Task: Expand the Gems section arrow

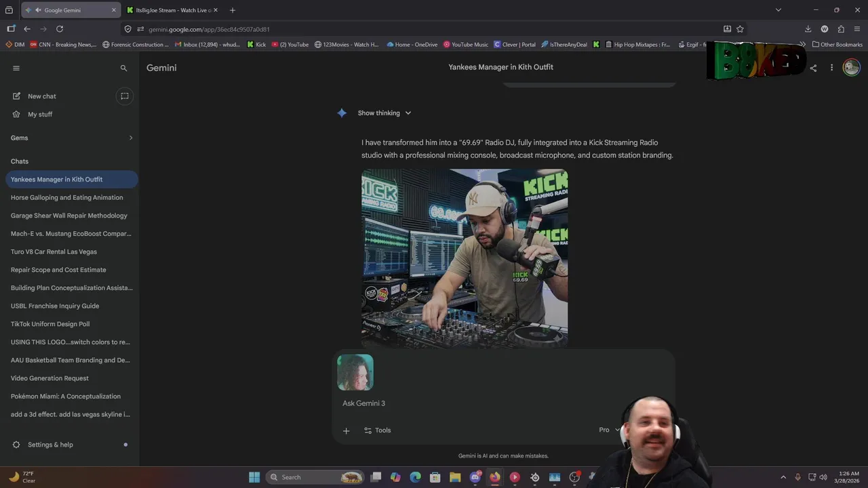Action: click(x=131, y=138)
